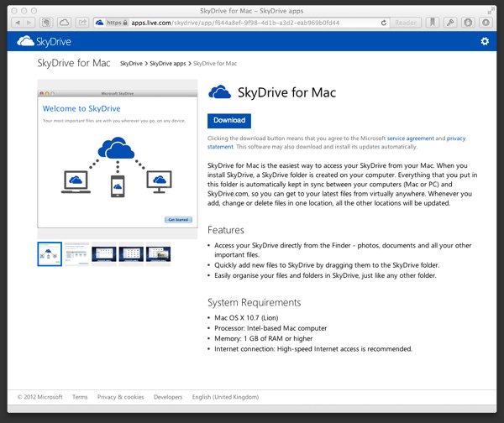
Task: Click the large Welcome to SkyDrive preview image
Action: pyautogui.click(x=118, y=159)
